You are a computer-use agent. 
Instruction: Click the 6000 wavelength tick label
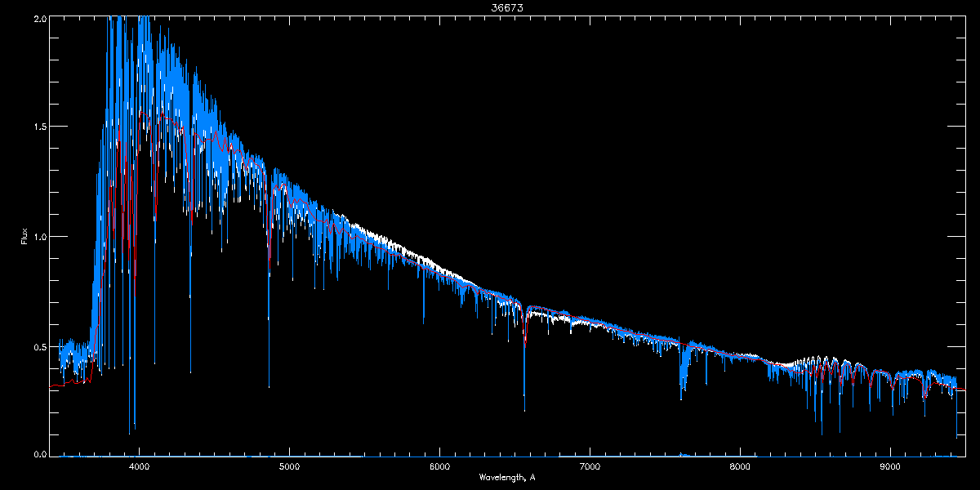click(439, 467)
